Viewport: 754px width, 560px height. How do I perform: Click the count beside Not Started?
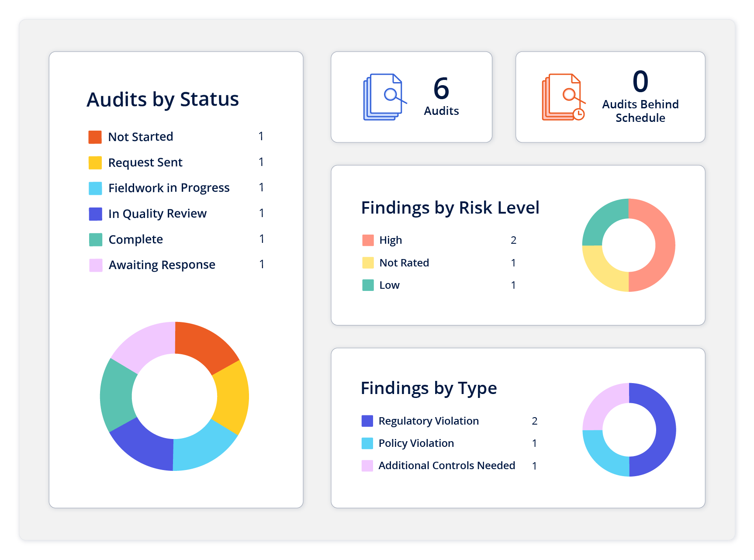pos(261,136)
